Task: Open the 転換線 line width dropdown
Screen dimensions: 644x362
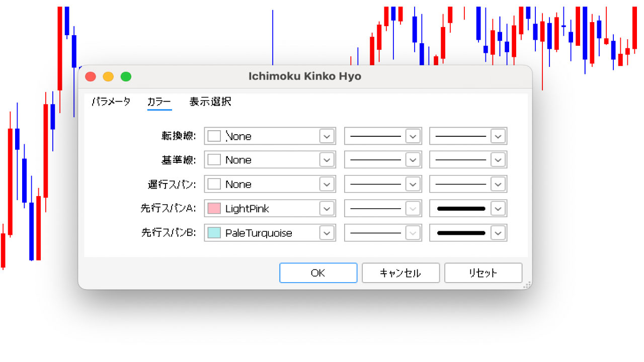Action: point(497,136)
